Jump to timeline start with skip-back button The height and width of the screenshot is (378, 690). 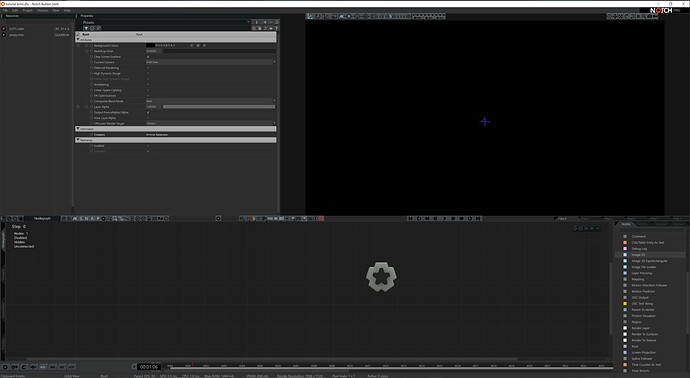pyautogui.click(x=410, y=218)
